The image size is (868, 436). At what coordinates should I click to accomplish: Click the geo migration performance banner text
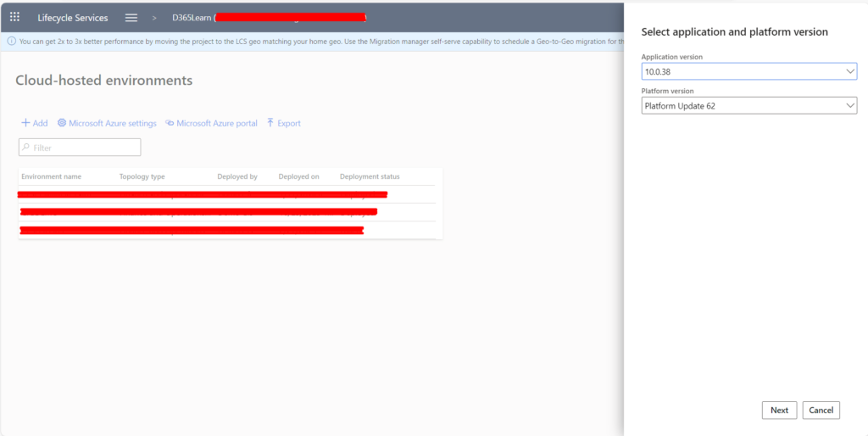click(x=321, y=41)
